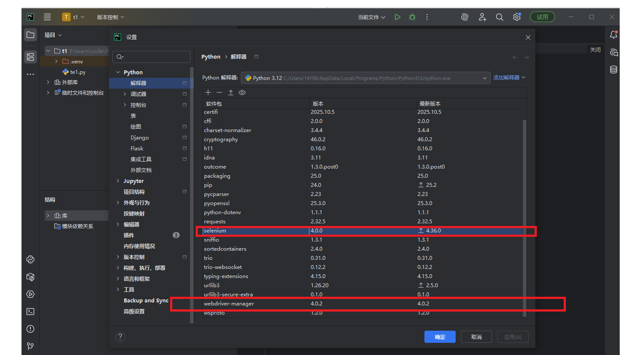The width and height of the screenshot is (644, 355).
Task: Select 模块依赖关系 in the structure panel
Action: tap(77, 226)
